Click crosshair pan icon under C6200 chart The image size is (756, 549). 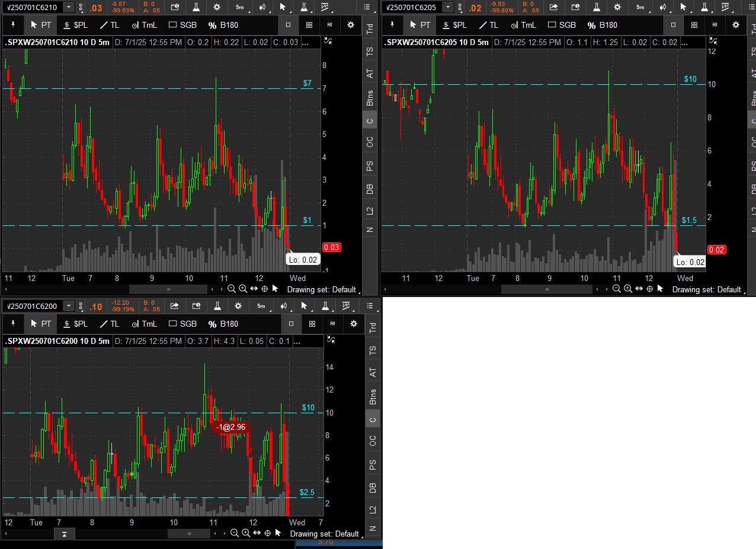(267, 533)
